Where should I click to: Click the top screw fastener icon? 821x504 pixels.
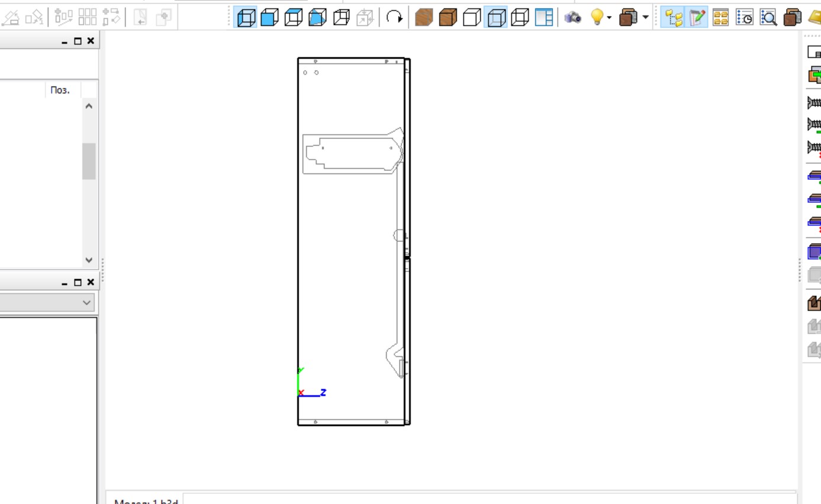pyautogui.click(x=814, y=103)
